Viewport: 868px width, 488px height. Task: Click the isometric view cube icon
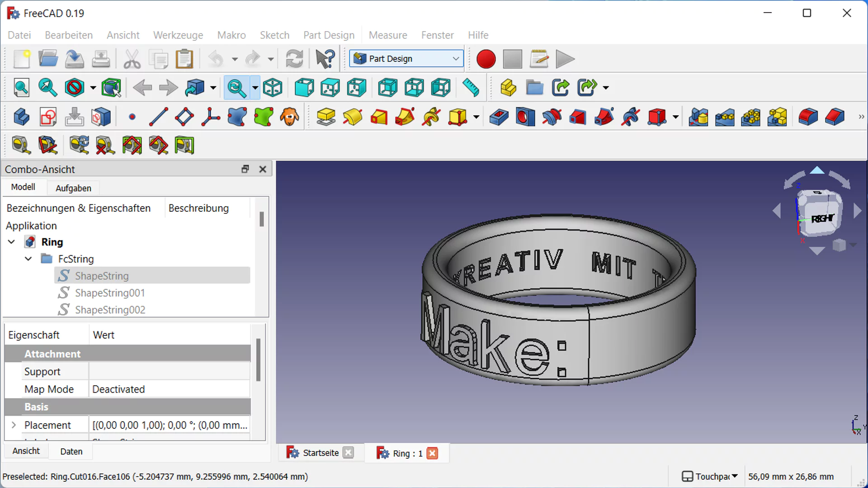coord(273,88)
